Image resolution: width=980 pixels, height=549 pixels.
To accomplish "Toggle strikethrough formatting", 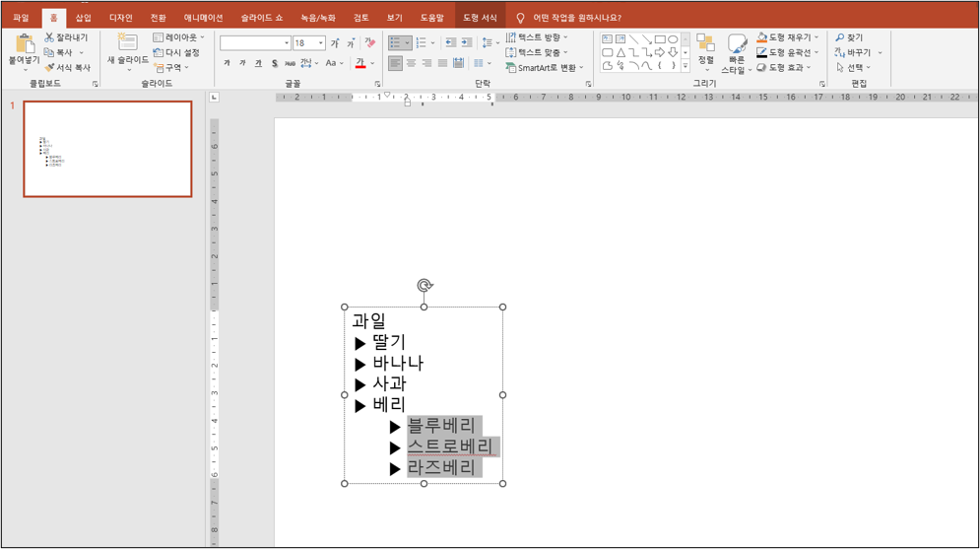I will [x=290, y=63].
